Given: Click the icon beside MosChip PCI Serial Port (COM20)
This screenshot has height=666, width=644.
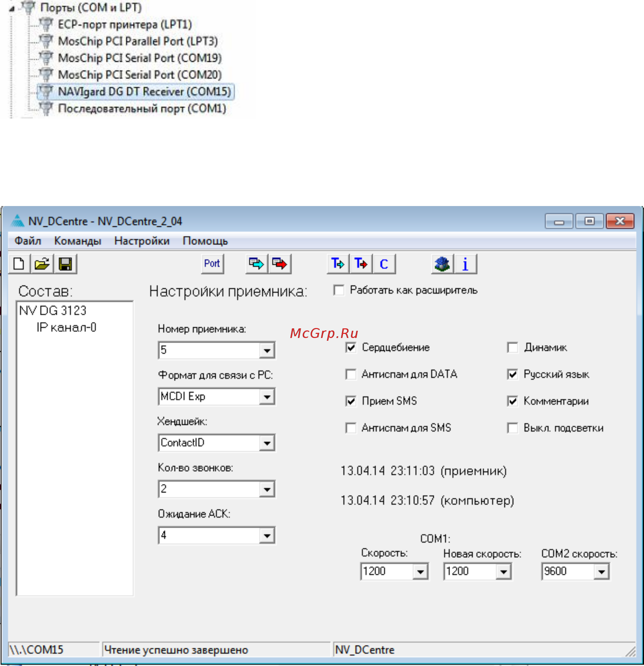Looking at the screenshot, I should tap(45, 74).
